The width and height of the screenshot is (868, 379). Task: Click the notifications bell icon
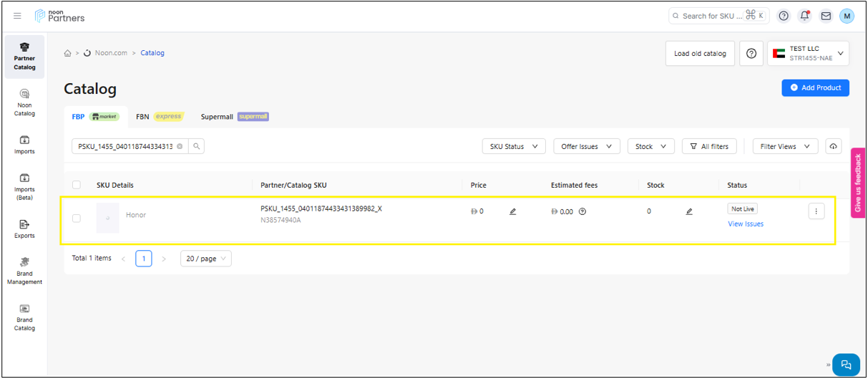(805, 16)
